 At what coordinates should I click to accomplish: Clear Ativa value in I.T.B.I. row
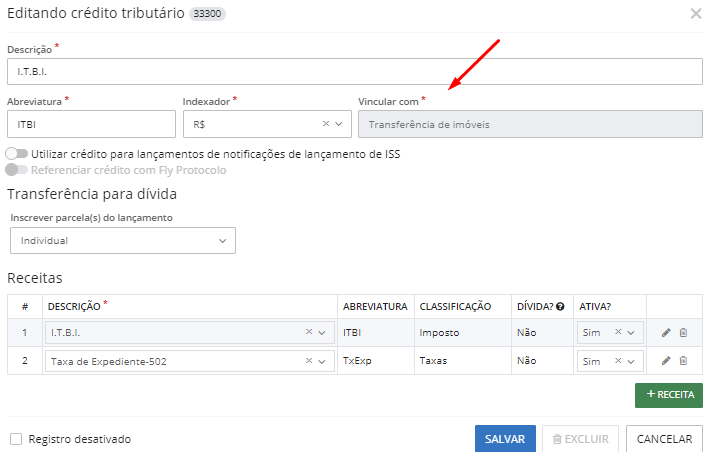(618, 332)
